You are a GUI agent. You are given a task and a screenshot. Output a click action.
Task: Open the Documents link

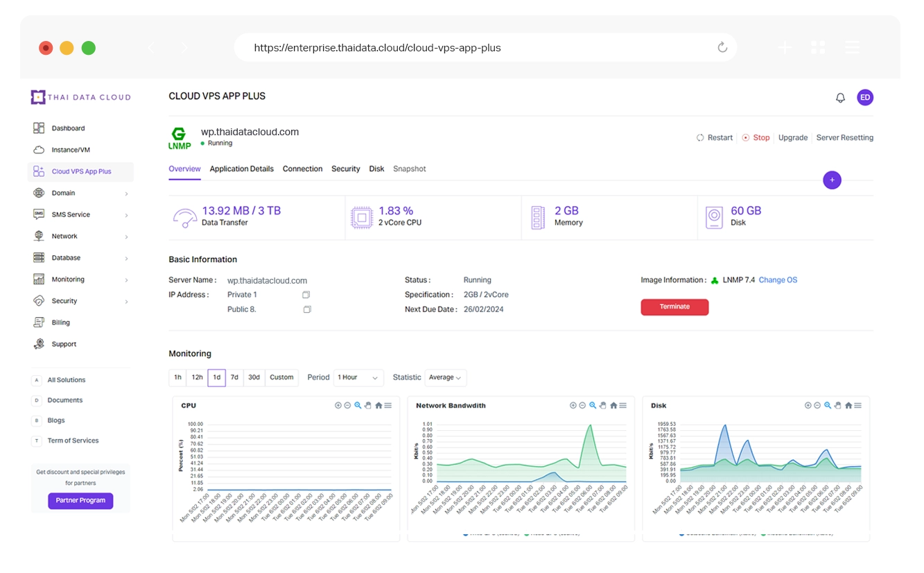(64, 400)
